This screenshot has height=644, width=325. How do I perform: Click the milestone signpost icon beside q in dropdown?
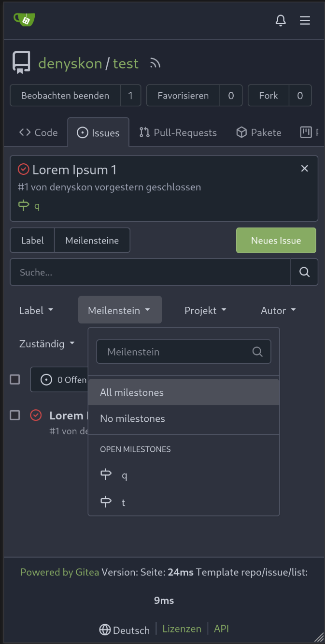click(106, 475)
